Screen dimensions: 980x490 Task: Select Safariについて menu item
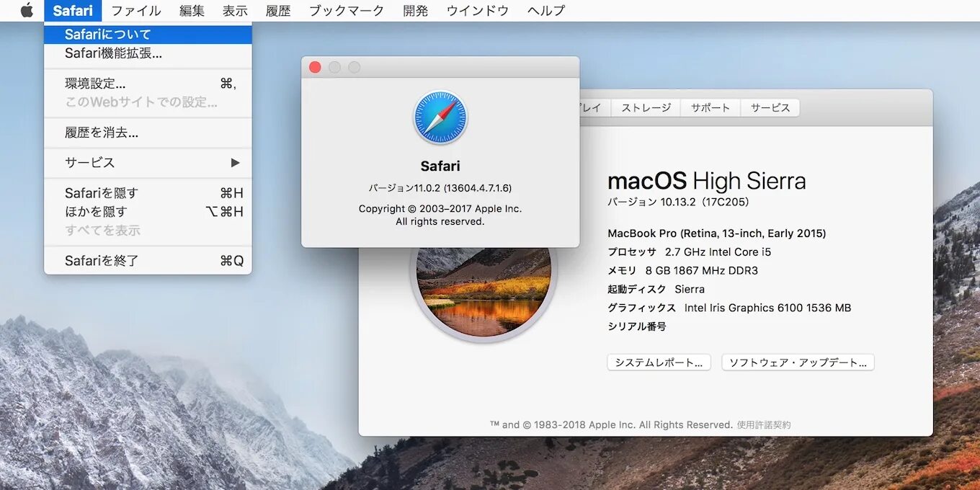(x=148, y=34)
